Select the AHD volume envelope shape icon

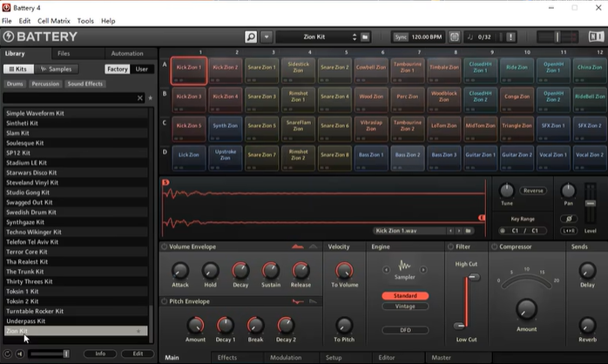(x=314, y=246)
